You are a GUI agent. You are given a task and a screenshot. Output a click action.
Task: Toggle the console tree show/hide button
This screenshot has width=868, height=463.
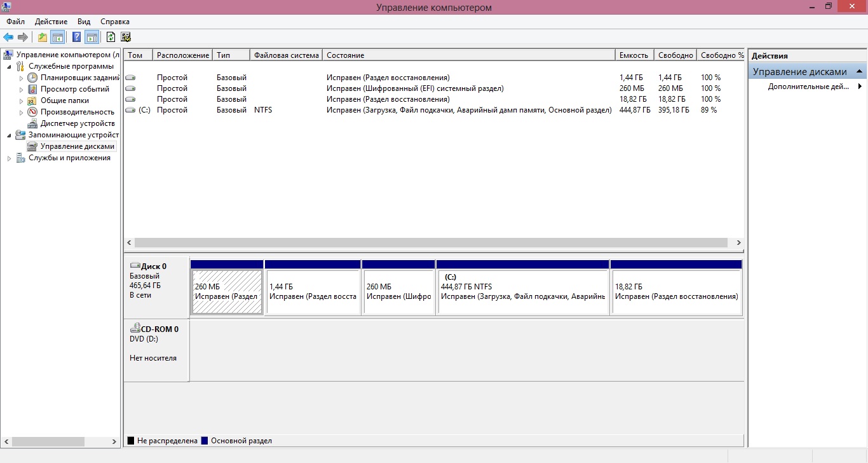58,37
